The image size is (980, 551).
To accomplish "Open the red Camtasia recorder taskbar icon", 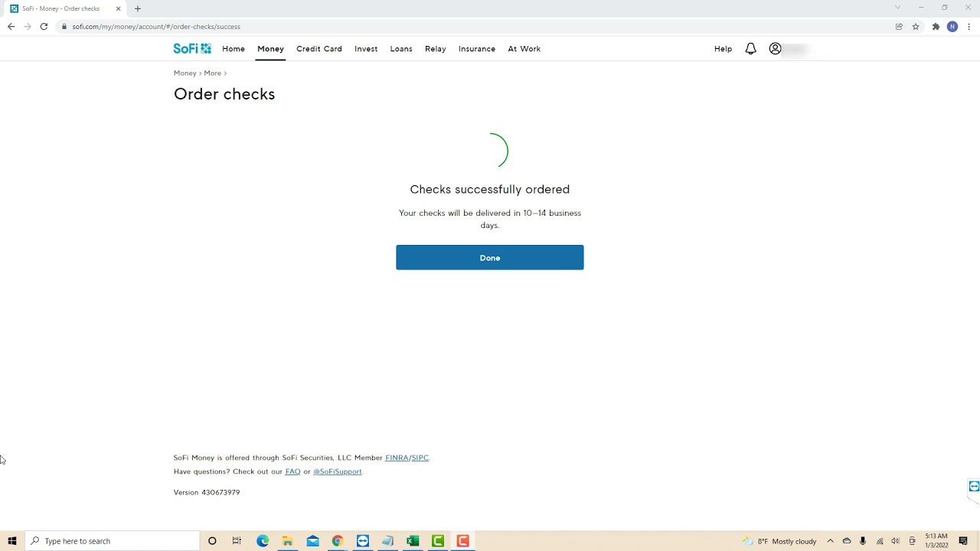I will coord(462,541).
